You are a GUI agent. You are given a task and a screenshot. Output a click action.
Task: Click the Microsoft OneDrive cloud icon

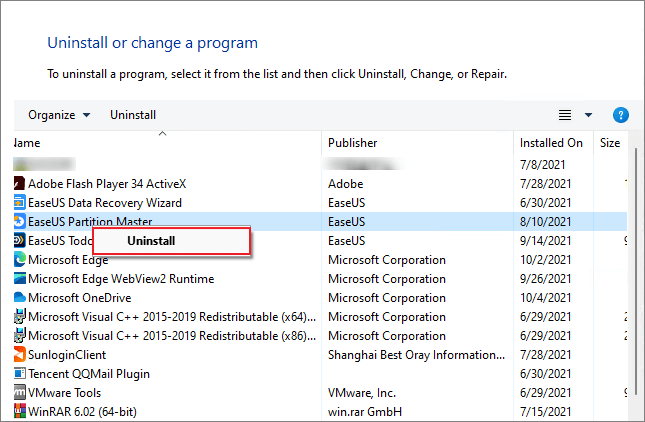[19, 298]
